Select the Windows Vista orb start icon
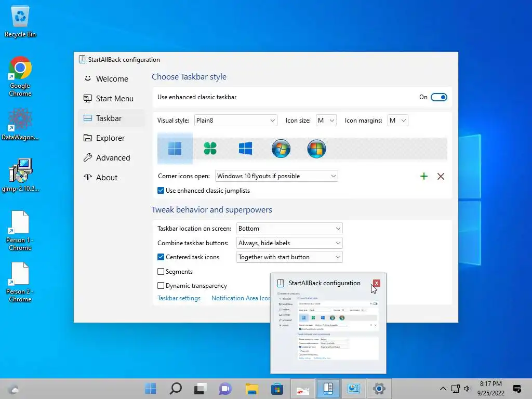This screenshot has height=399, width=532. tap(316, 148)
